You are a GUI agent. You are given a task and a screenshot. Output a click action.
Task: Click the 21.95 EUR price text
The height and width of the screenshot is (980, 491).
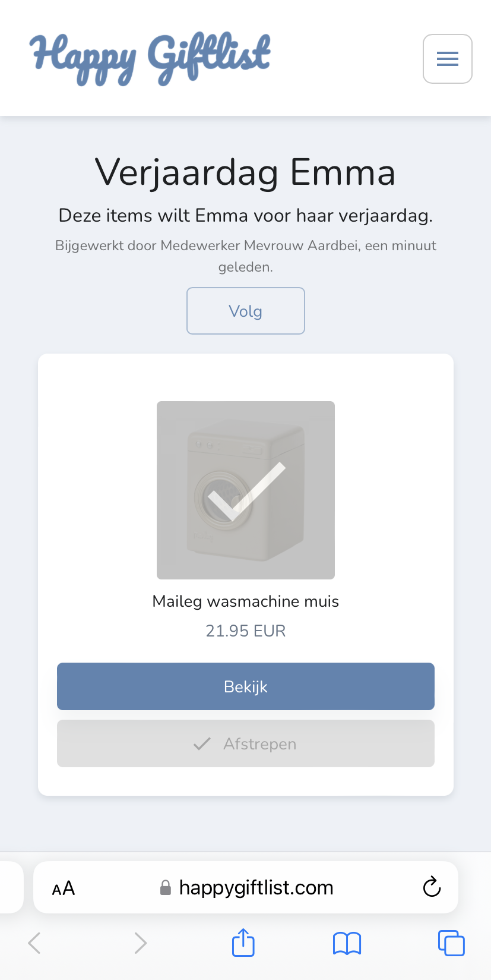tap(246, 631)
